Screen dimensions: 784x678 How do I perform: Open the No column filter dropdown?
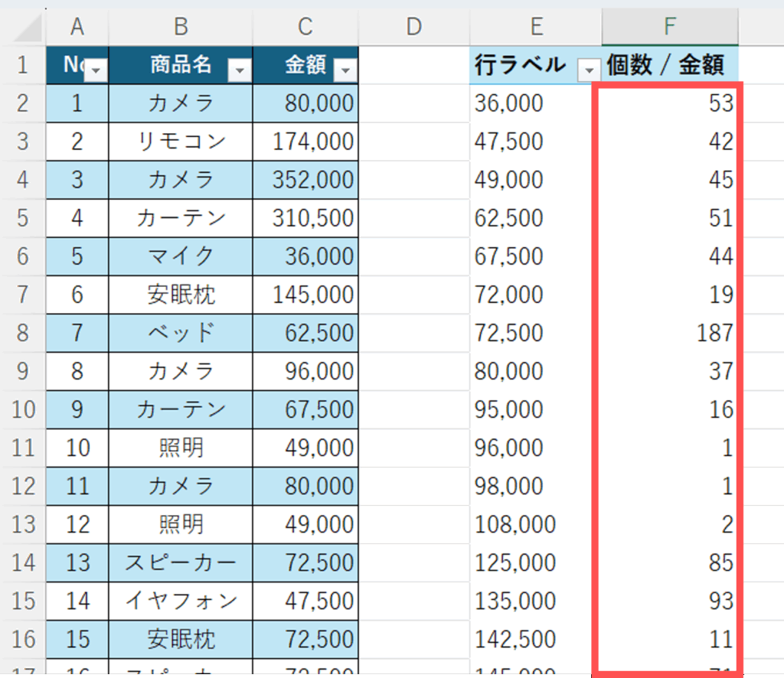pyautogui.click(x=96, y=71)
